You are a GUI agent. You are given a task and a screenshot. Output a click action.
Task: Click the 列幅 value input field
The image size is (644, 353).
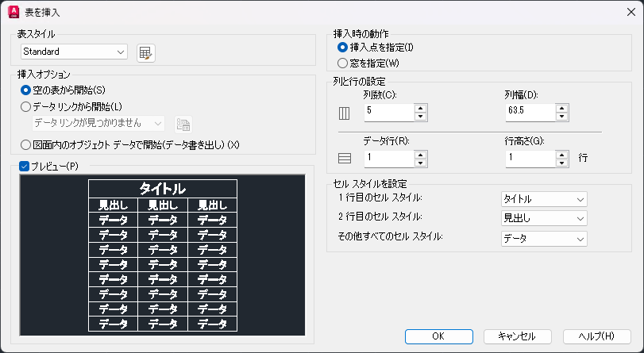click(529, 112)
